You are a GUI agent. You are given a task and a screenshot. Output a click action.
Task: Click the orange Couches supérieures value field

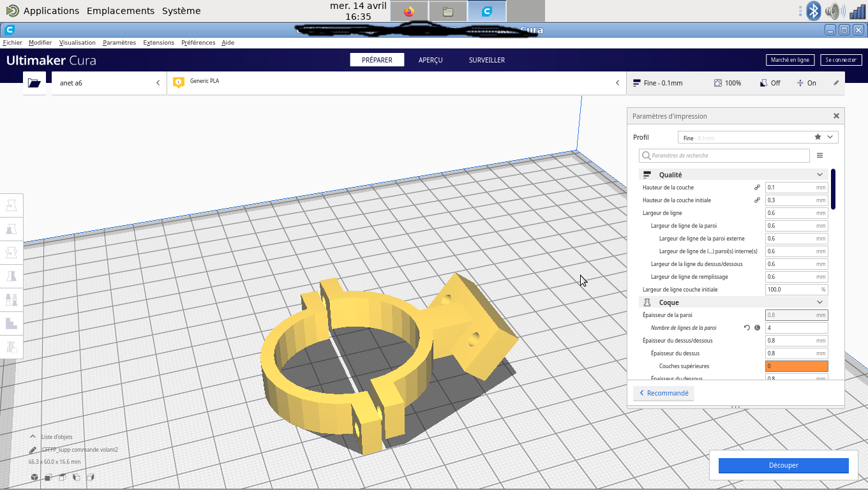(x=797, y=366)
